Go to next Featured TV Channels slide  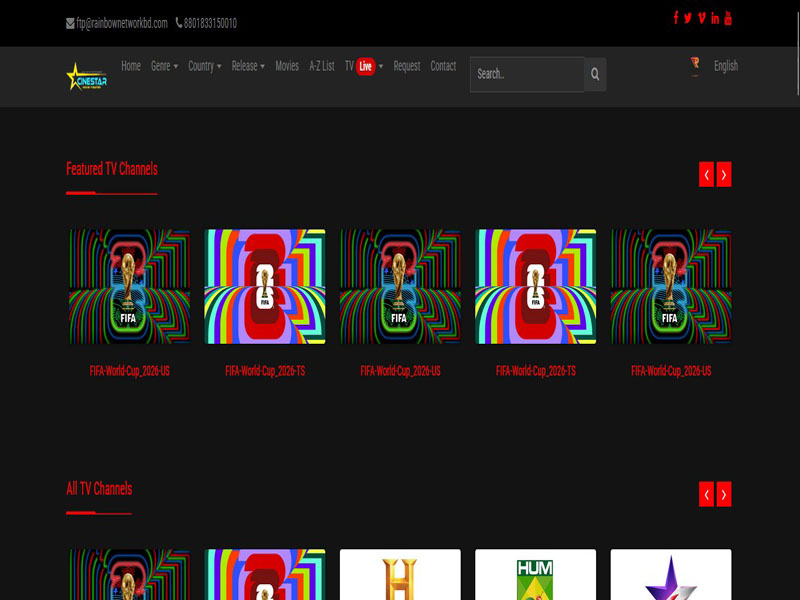pos(723,174)
